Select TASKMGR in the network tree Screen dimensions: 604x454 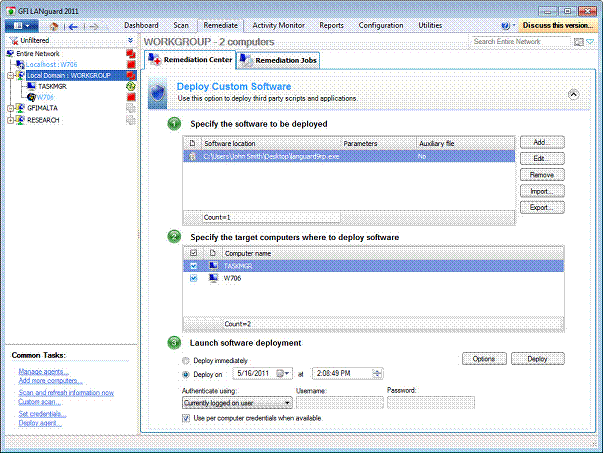point(52,86)
